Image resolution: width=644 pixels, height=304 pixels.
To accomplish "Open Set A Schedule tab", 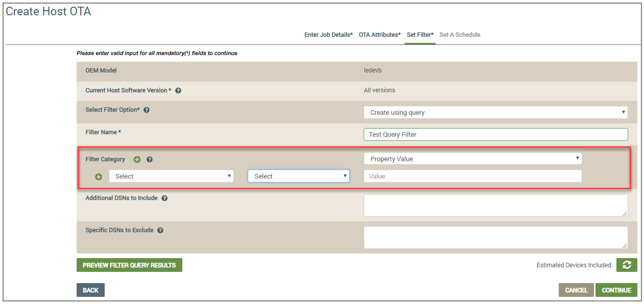I will [x=460, y=35].
